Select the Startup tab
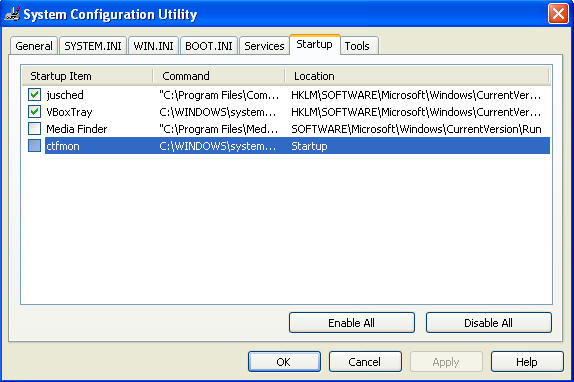This screenshot has width=574, height=382. [x=315, y=44]
